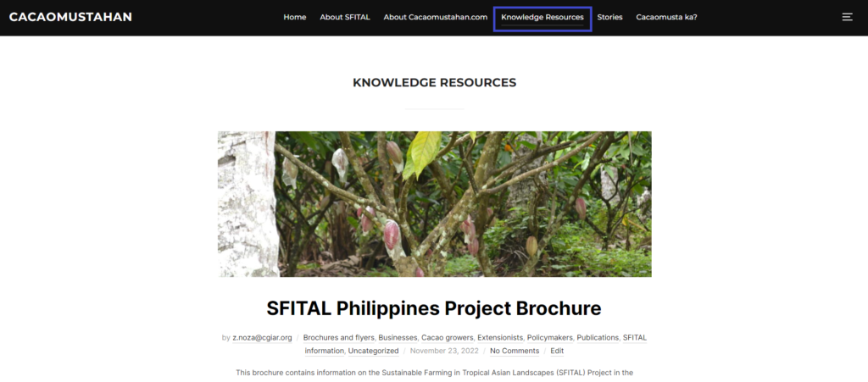The width and height of the screenshot is (868, 382).
Task: Open the Cacaomusta ka? menu item
Action: (x=666, y=17)
